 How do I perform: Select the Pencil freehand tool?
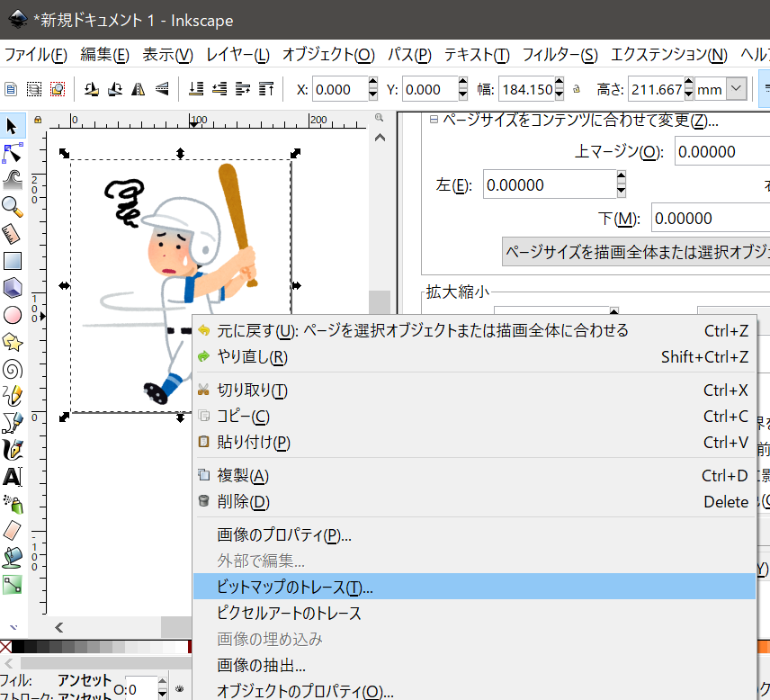(12, 396)
